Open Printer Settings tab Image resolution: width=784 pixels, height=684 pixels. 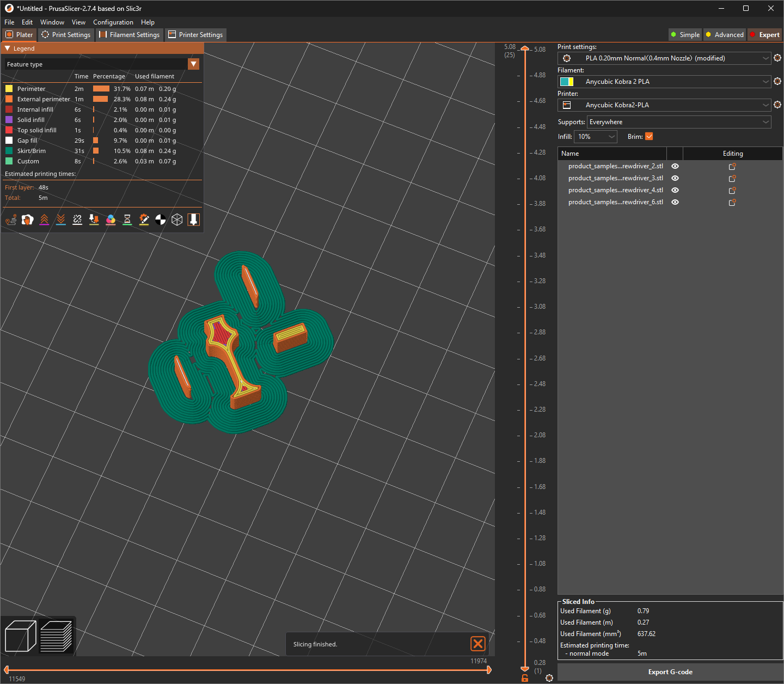tap(195, 35)
